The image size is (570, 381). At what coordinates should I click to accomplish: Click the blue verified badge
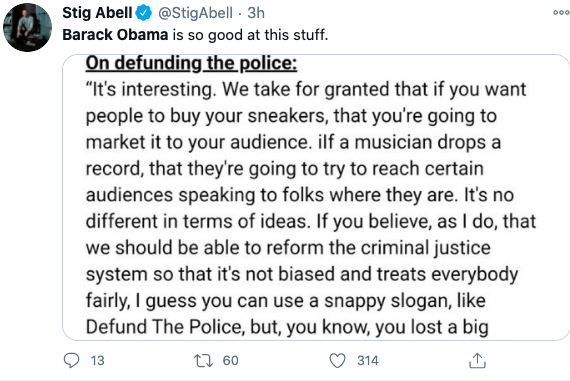coord(144,13)
